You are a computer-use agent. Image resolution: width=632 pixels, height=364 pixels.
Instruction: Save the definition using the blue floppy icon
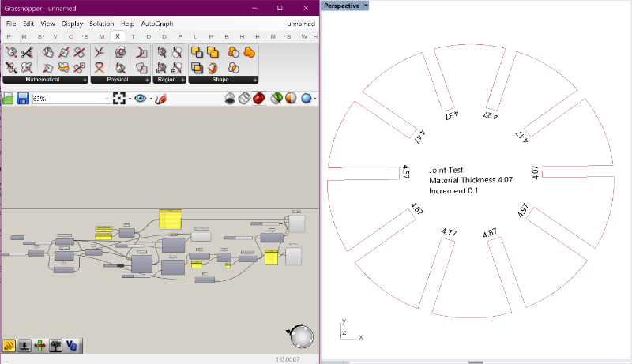(x=23, y=99)
